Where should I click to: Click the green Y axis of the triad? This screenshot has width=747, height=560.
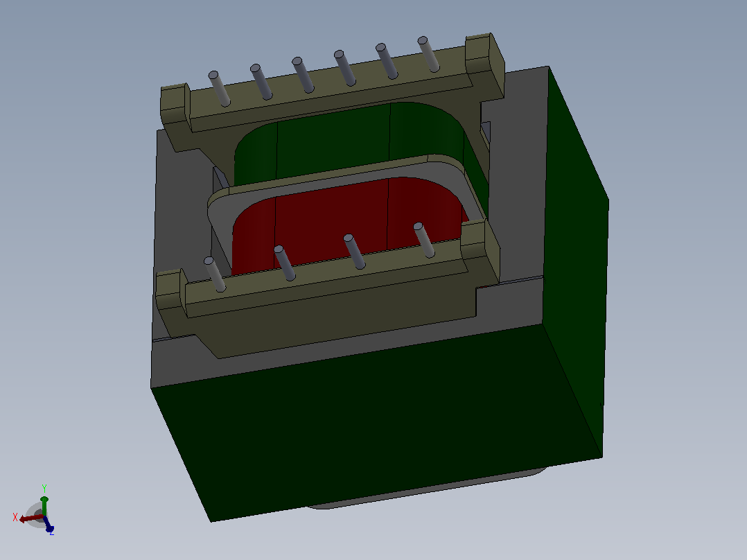(x=44, y=505)
